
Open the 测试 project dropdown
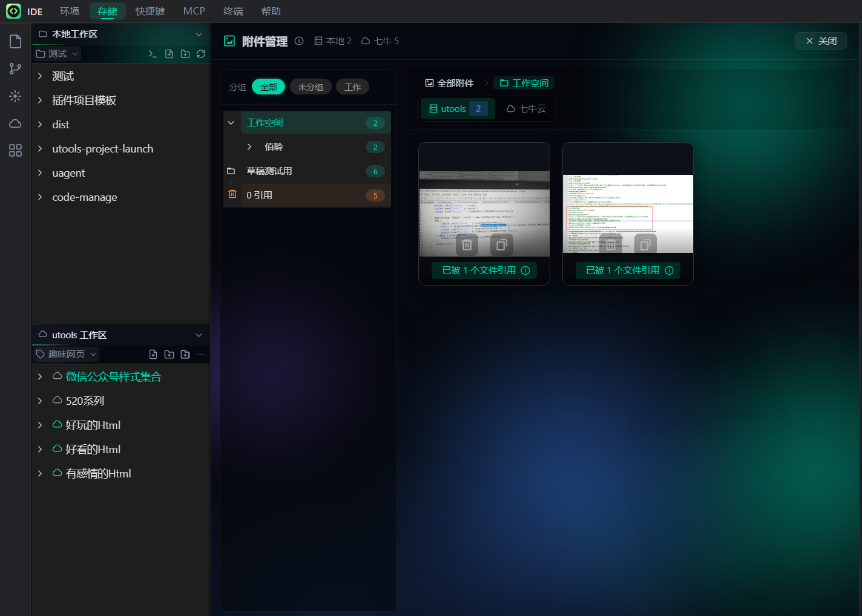(58, 54)
